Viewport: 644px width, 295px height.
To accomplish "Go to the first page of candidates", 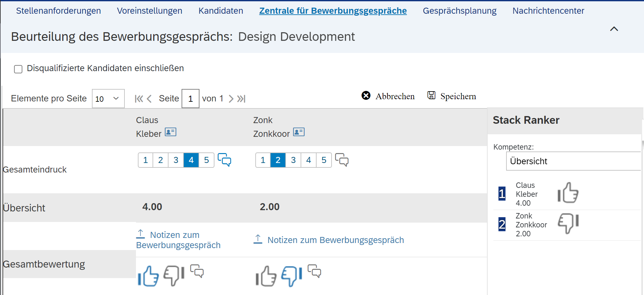I will pyautogui.click(x=139, y=99).
